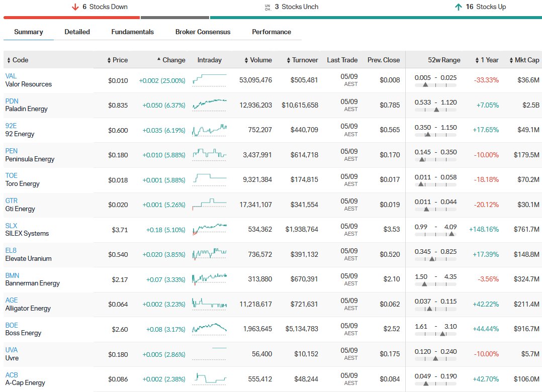Sort table by 1 Year column

pos(487,60)
